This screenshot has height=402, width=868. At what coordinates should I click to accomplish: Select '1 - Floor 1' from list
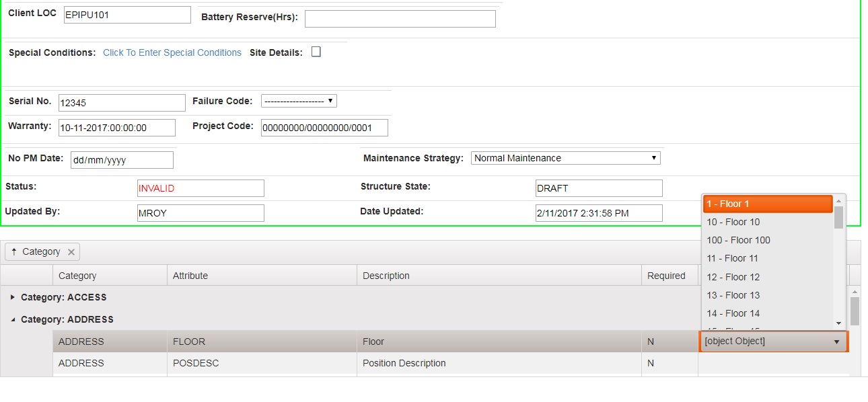(x=767, y=204)
